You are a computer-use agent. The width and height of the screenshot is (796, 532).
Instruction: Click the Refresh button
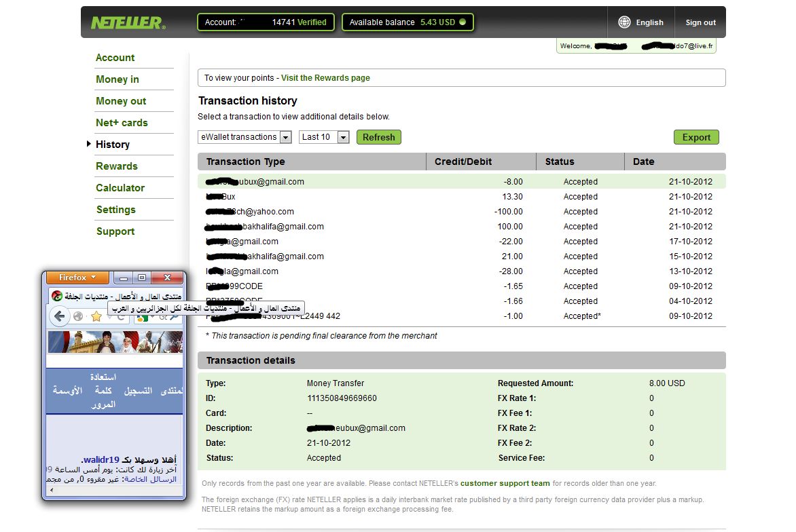tap(379, 138)
